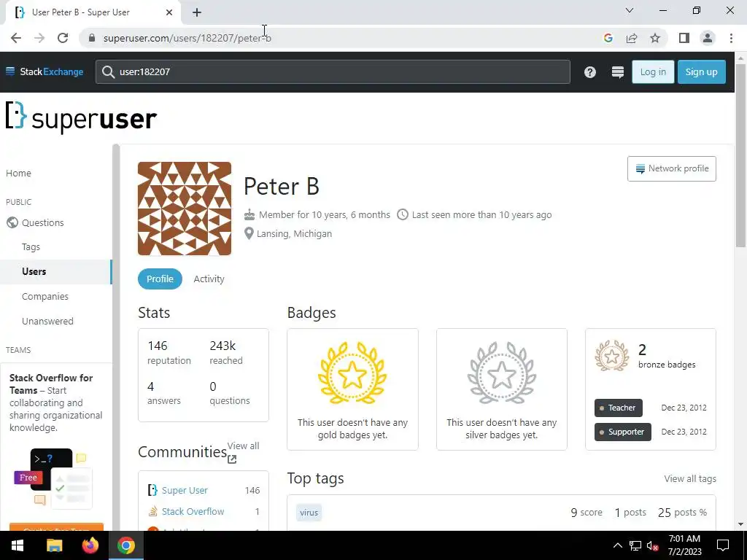
Task: Click the share page icon
Action: (632, 38)
